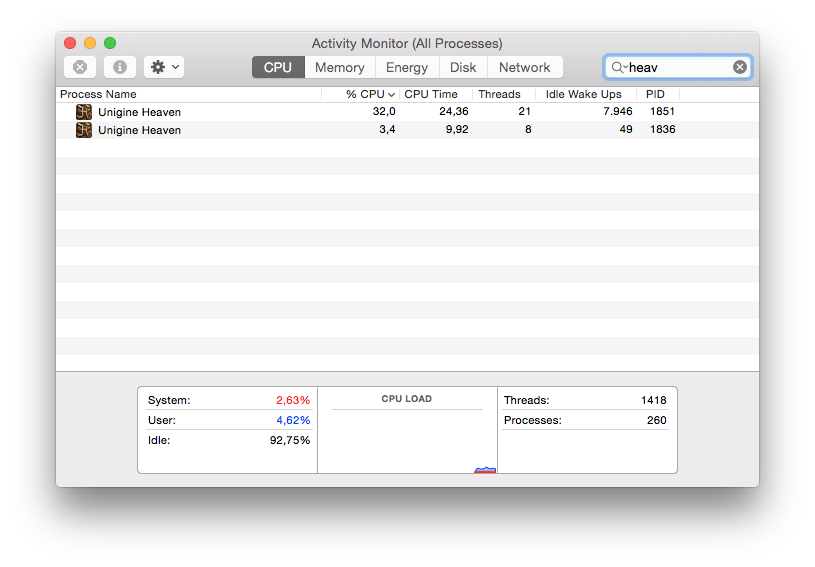Click the 7.946 Idle Wake Ups value
The width and height of the screenshot is (815, 567).
[618, 111]
